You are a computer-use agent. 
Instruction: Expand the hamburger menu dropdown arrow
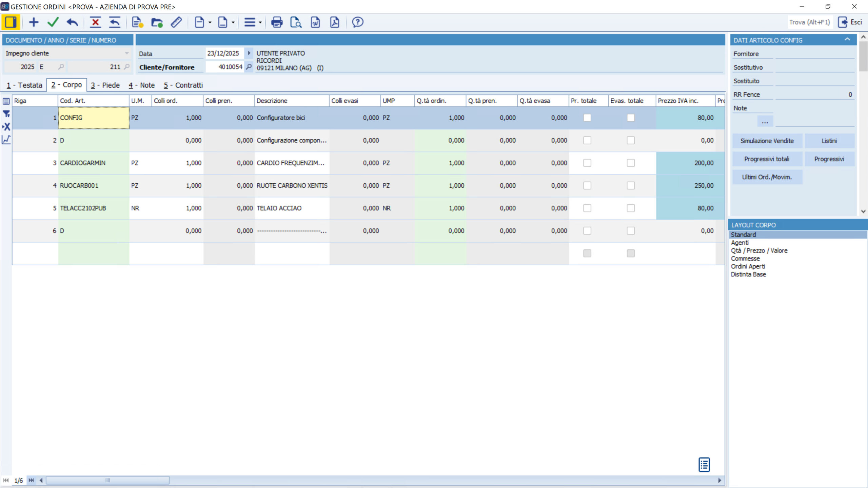tap(260, 23)
